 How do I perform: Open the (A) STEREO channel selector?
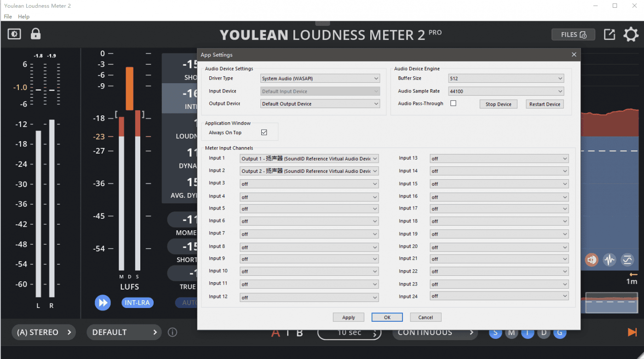click(44, 332)
